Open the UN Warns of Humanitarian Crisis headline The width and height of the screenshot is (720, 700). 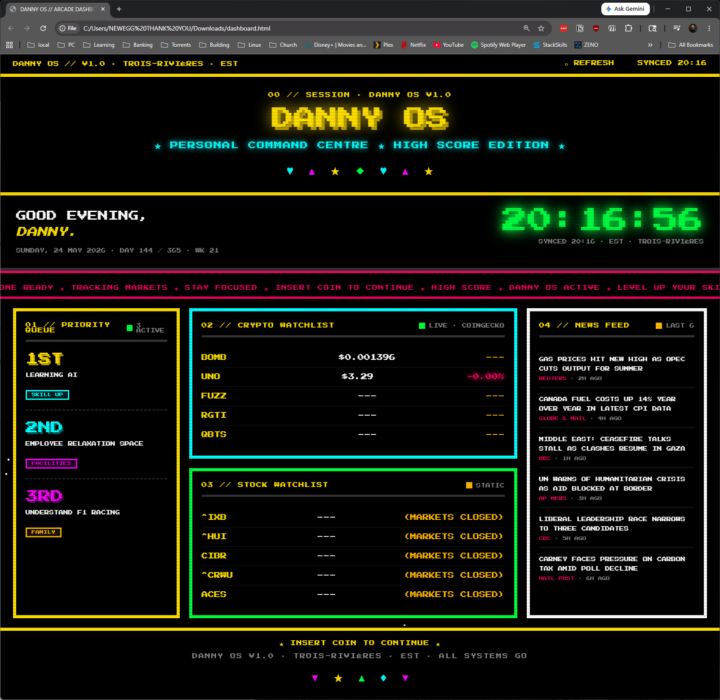(612, 483)
